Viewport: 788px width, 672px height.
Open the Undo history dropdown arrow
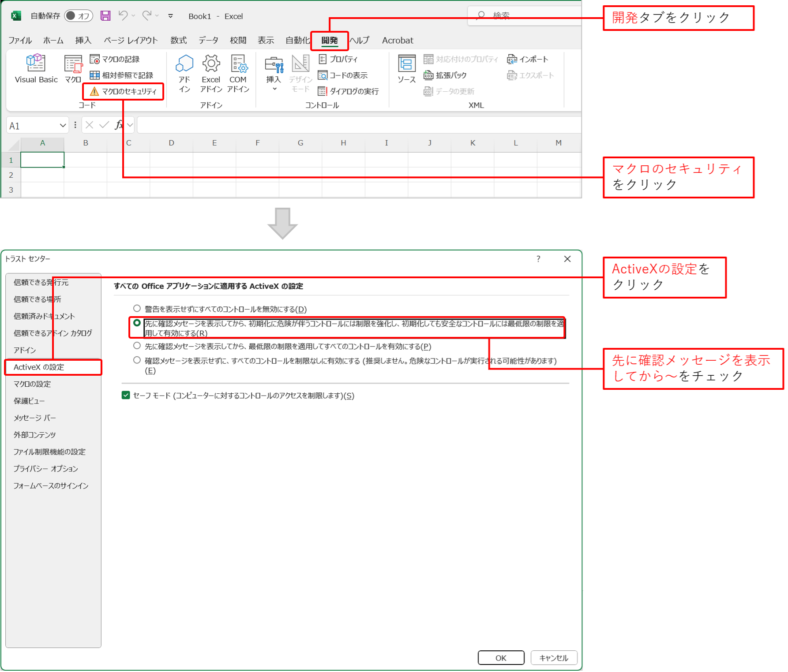point(133,16)
